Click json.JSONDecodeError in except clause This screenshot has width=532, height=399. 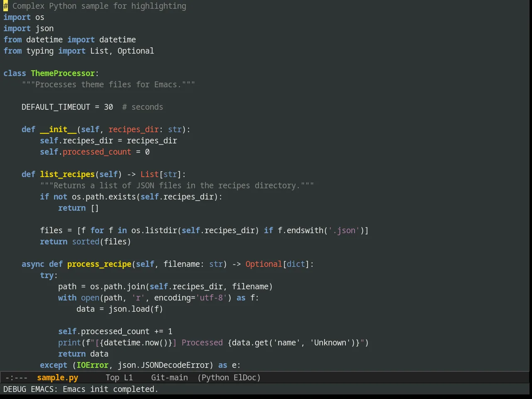(x=163, y=365)
